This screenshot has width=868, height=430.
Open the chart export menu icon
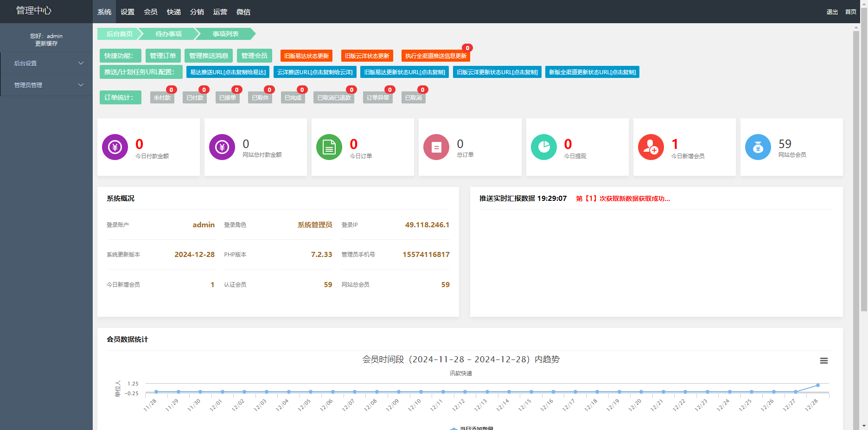coord(824,360)
